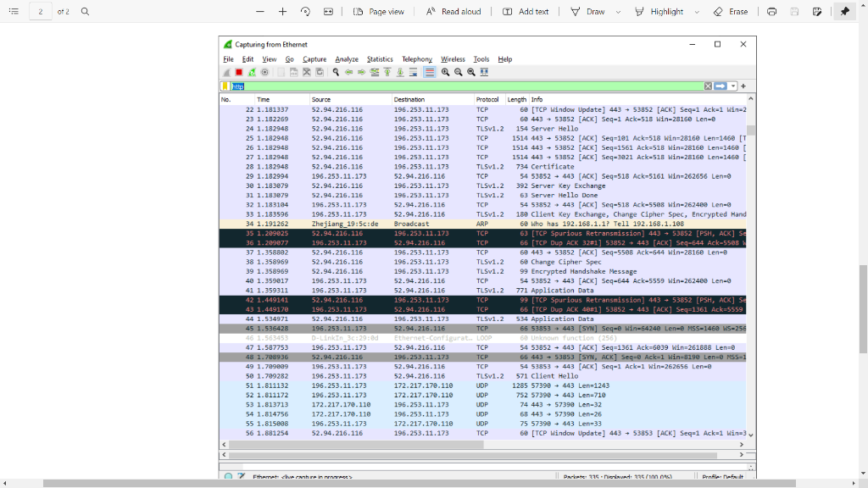Zoom in on the packet list

tap(445, 72)
